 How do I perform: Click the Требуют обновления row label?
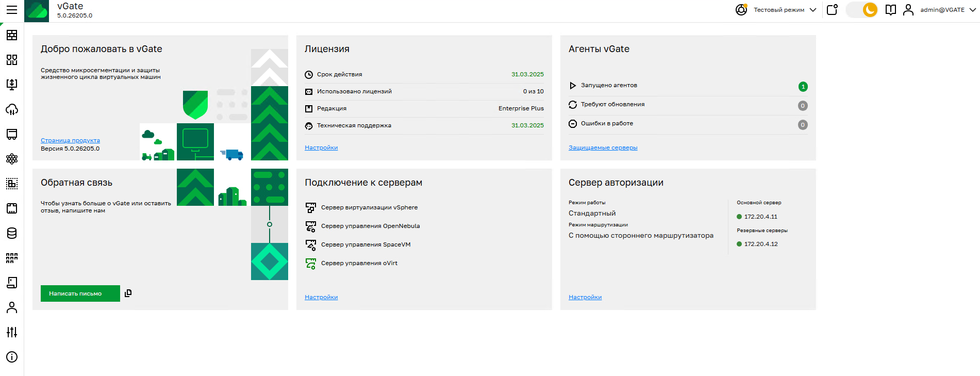point(612,104)
